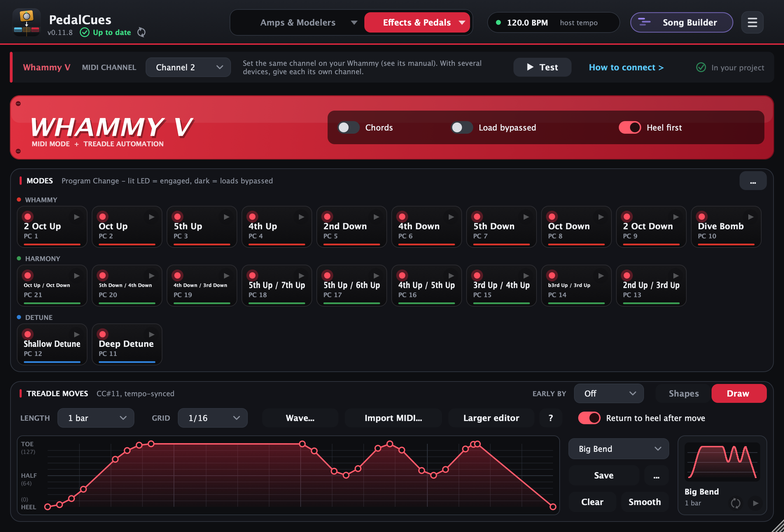Switch to the Shapes tab

pyautogui.click(x=684, y=394)
